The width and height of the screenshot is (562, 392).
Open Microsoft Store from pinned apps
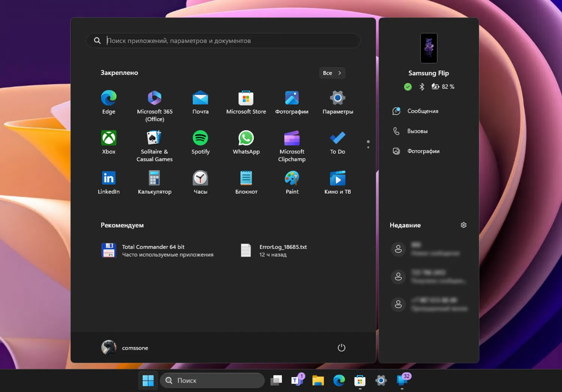pos(246,102)
